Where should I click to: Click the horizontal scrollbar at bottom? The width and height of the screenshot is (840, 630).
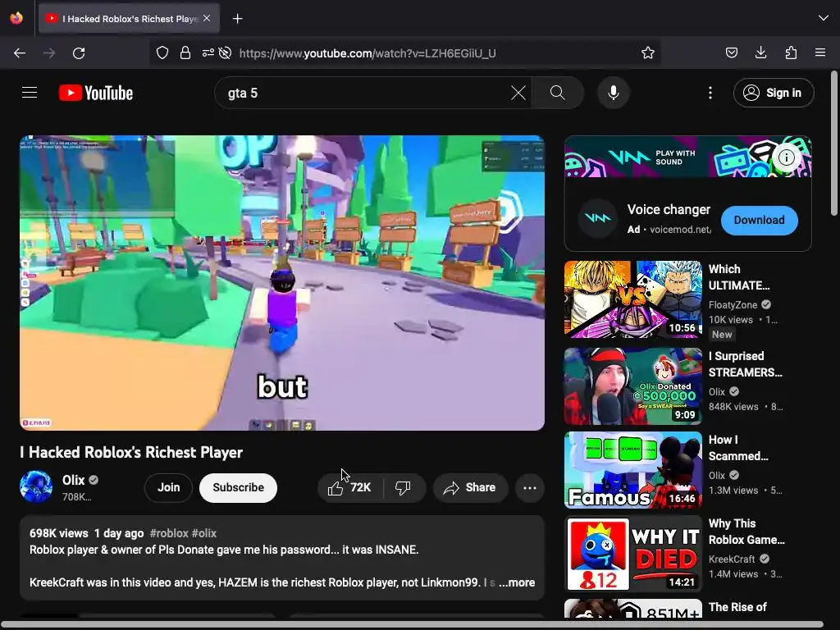tap(413, 624)
